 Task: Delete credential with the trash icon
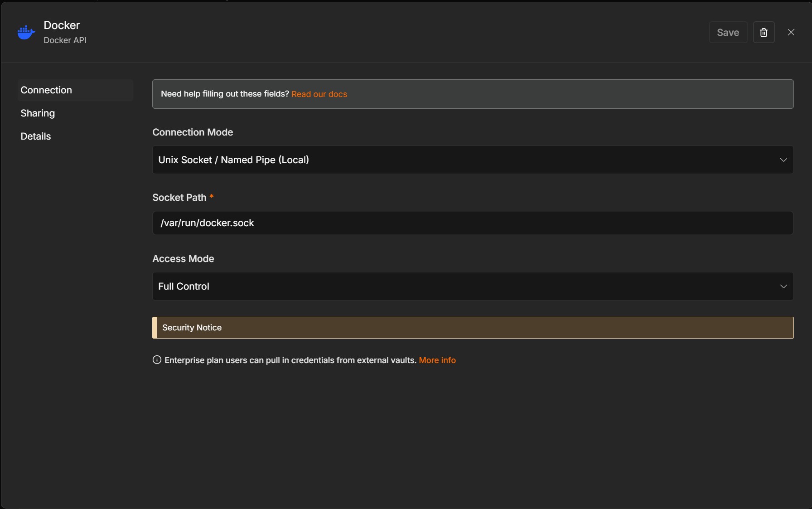coord(764,32)
